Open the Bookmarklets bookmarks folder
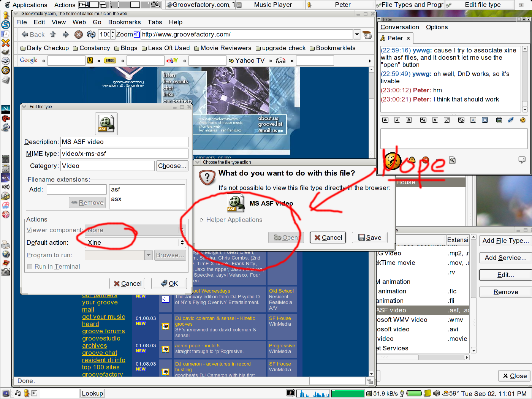 tap(332, 48)
